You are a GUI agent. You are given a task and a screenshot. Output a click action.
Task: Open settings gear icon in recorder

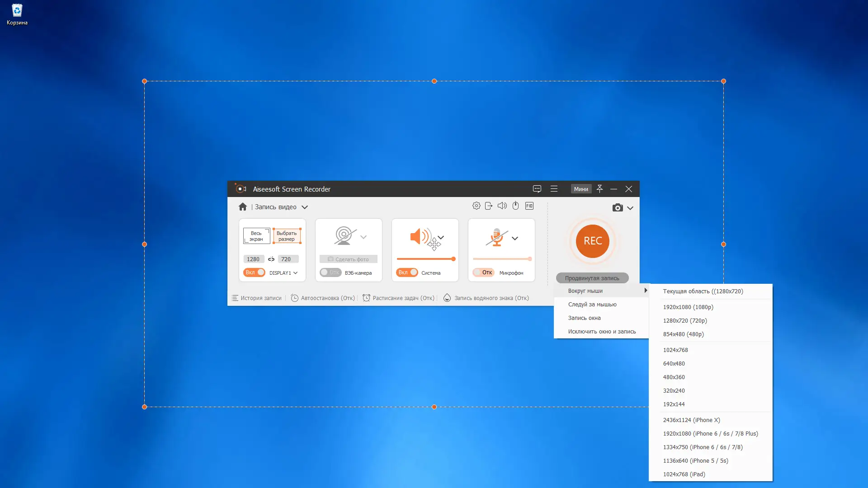(476, 206)
